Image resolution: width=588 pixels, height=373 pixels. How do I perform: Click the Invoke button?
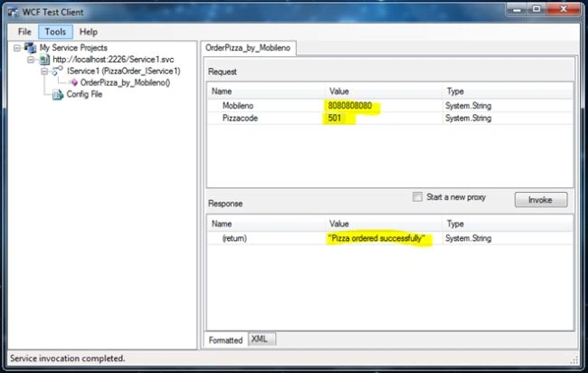point(541,200)
